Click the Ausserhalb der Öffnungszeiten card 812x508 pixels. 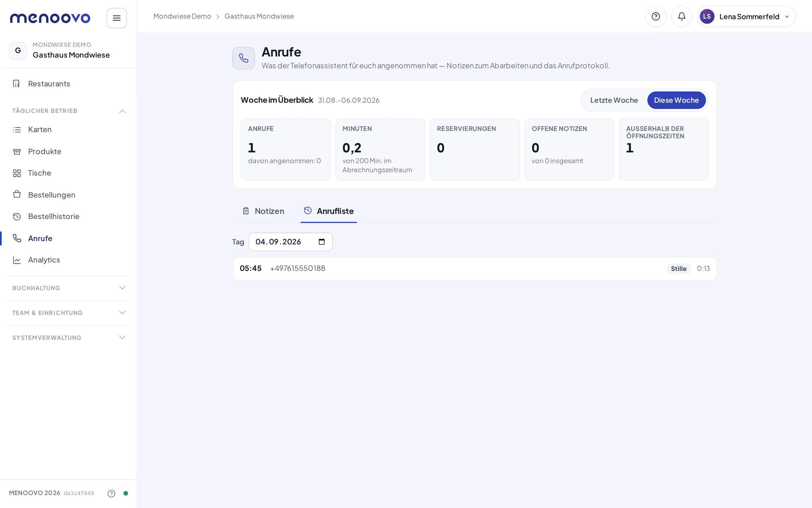pos(663,150)
